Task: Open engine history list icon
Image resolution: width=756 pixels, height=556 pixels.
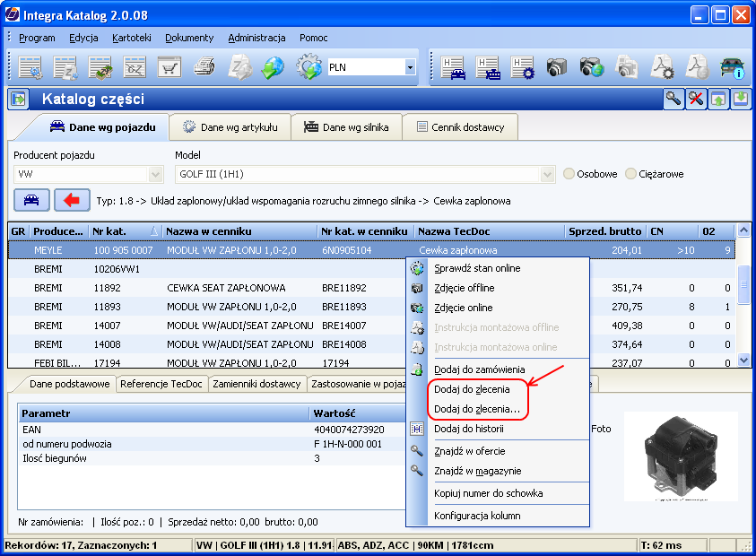Action: 488,67
